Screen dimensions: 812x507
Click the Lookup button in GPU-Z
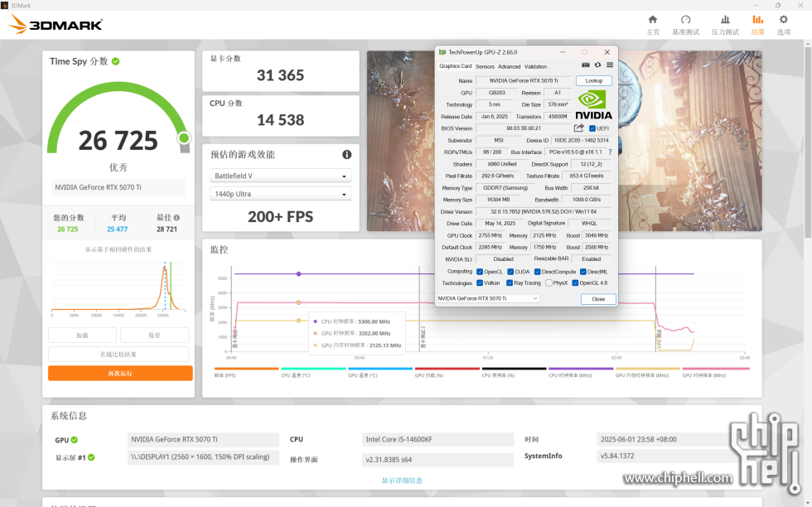pyautogui.click(x=593, y=81)
